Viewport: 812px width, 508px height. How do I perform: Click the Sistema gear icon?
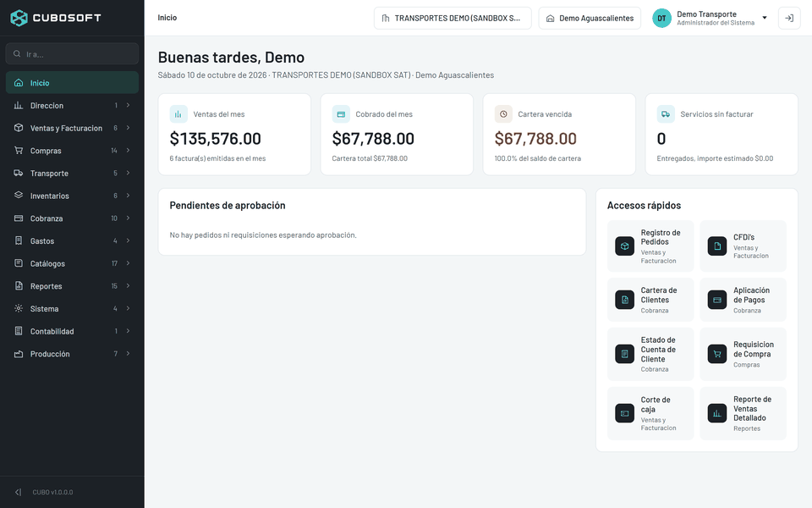coord(19,308)
